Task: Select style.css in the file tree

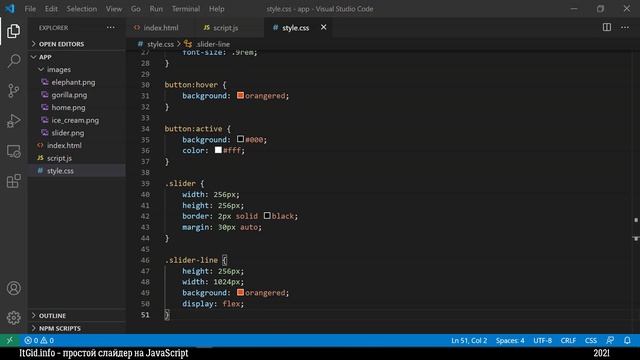Action: pos(77,171)
